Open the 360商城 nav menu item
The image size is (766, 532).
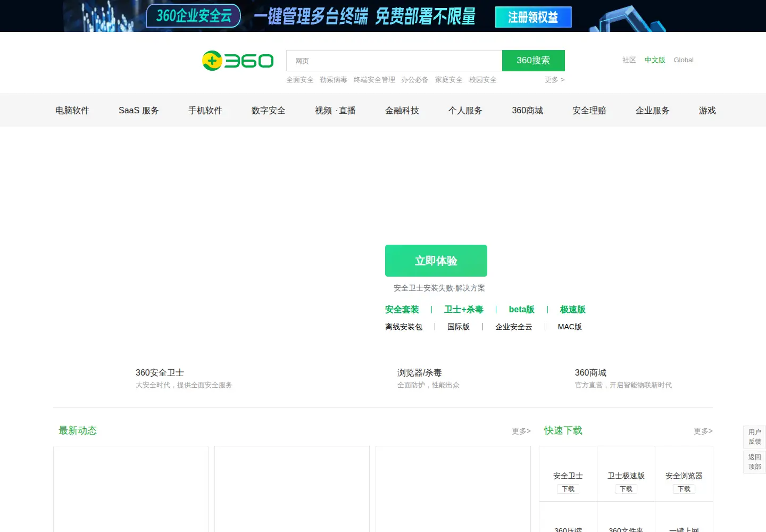(x=528, y=111)
